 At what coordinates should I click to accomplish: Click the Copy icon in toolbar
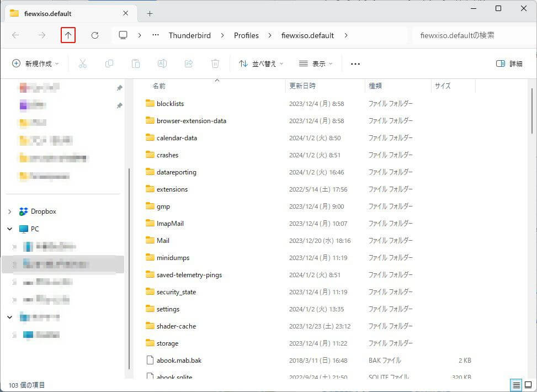(109, 64)
